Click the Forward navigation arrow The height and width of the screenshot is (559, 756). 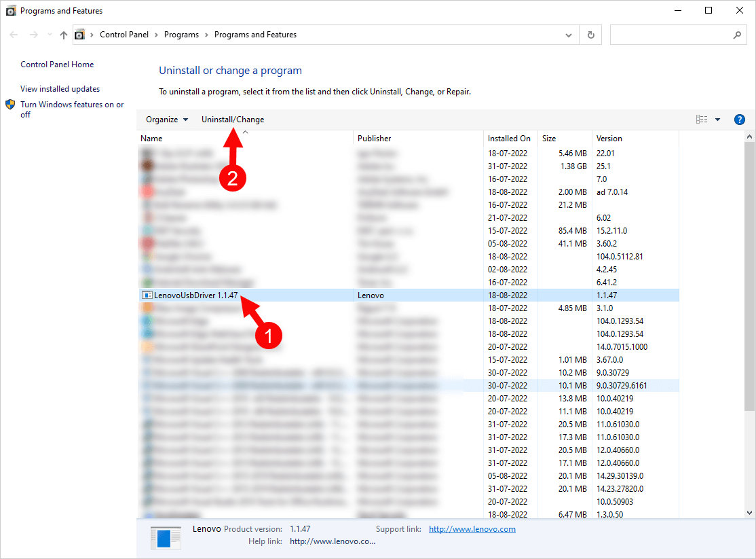(33, 35)
